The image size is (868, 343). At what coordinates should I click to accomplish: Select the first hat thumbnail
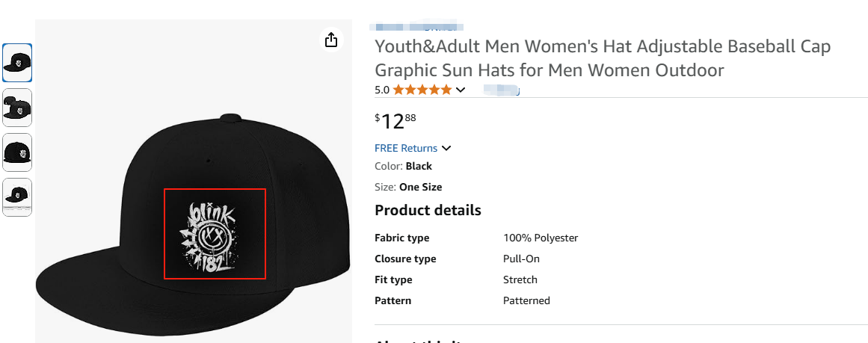17,63
